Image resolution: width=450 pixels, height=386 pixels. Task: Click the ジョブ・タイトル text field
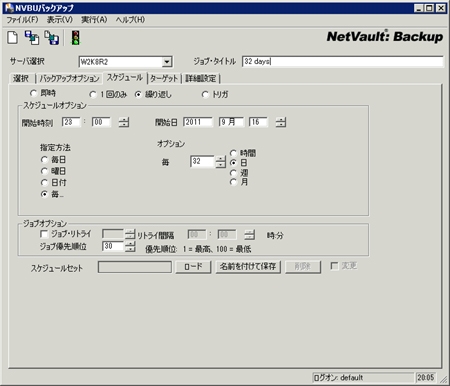(342, 61)
